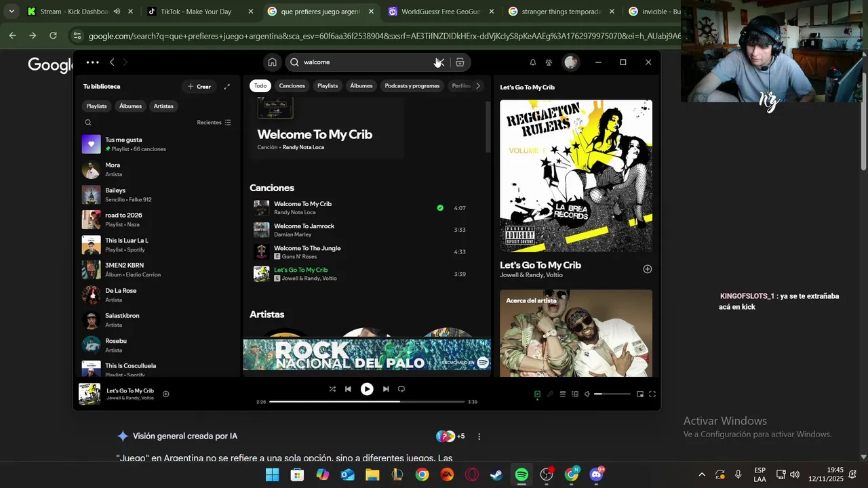Toggle the Now Playing view panel

pos(537,394)
